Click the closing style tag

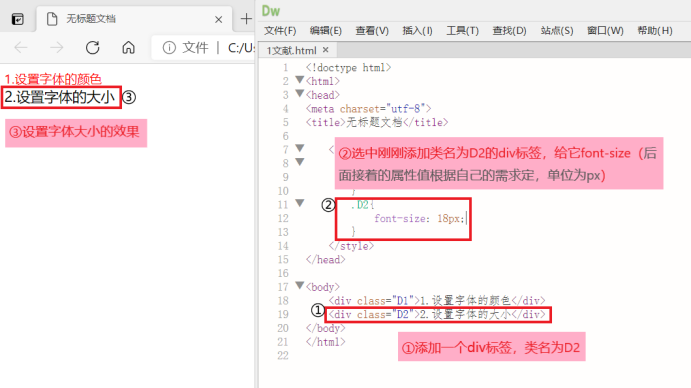(351, 246)
